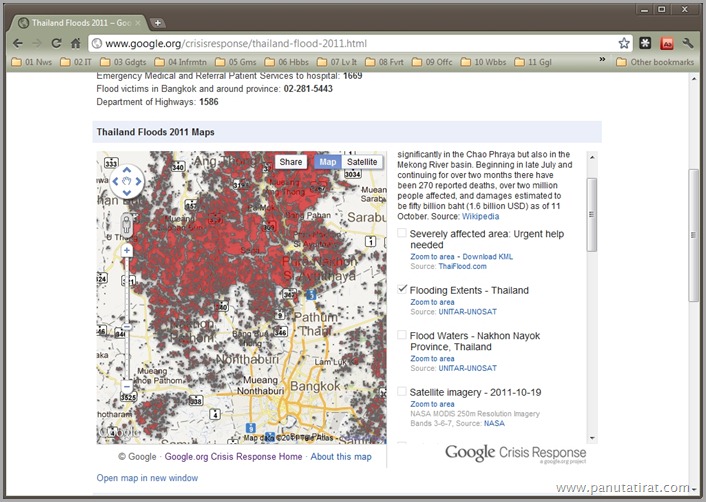Open the Wikipedia source link
This screenshot has width=706, height=502.
tap(480, 216)
